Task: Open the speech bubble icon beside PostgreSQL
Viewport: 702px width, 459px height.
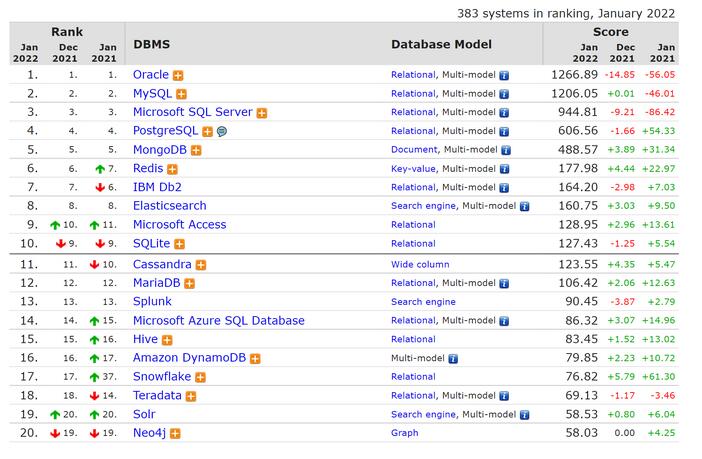Action: coord(222,132)
